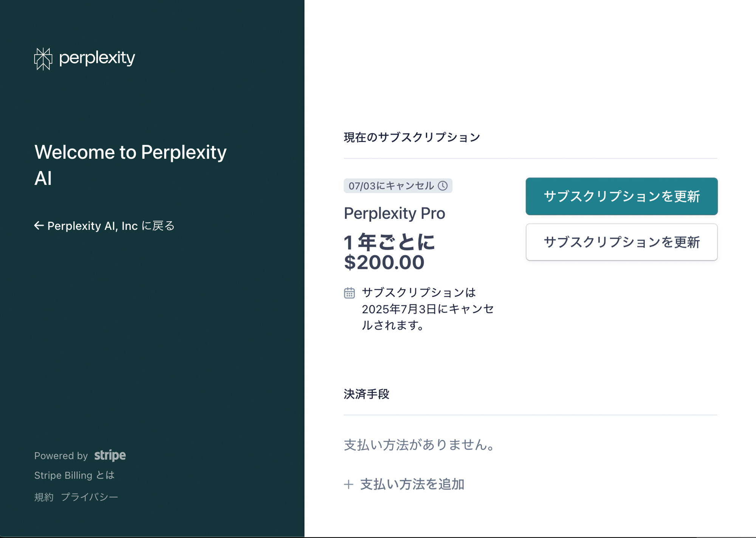Screen dimensions: 756x538
Task: Click the 現在のサブスクリプション section heading
Action: (412, 137)
